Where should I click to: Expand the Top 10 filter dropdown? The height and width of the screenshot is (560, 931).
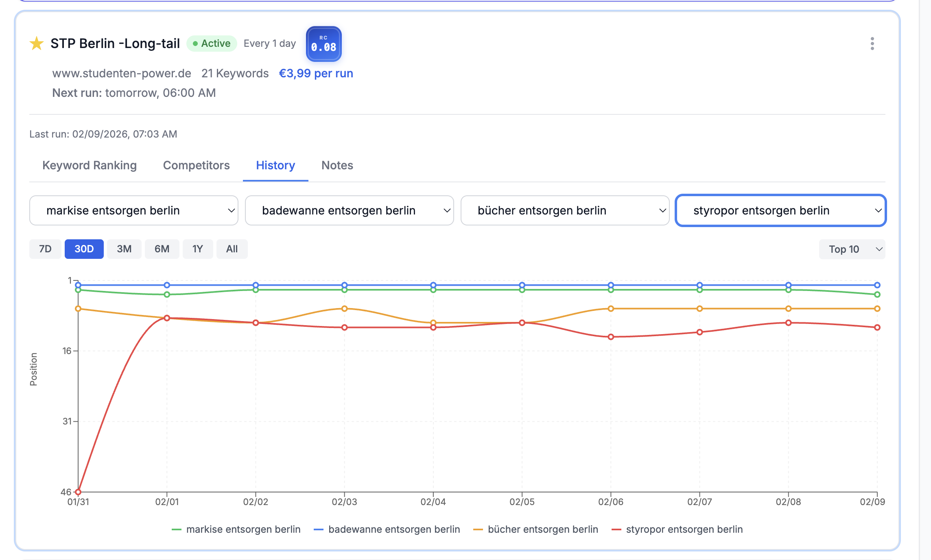(852, 249)
